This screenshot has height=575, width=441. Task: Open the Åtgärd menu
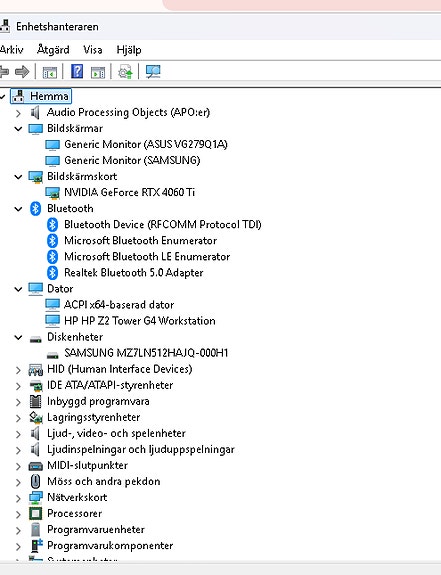coord(53,50)
